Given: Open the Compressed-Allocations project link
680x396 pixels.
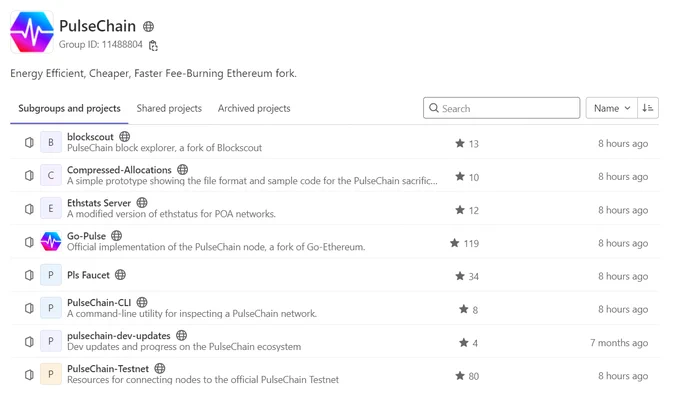Looking at the screenshot, I should click(119, 170).
